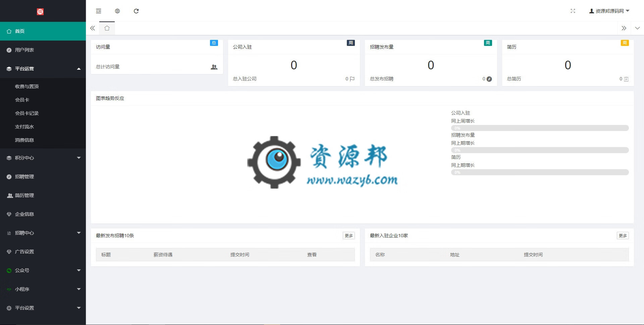Click 更多 button for 最新发布招聘10条
This screenshot has height=325, width=644.
point(348,236)
